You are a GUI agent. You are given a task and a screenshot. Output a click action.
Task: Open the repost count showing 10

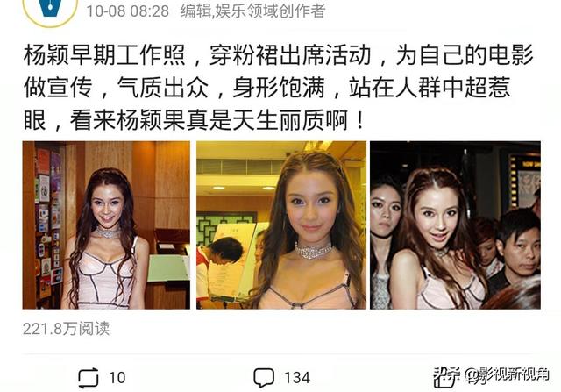point(117,378)
